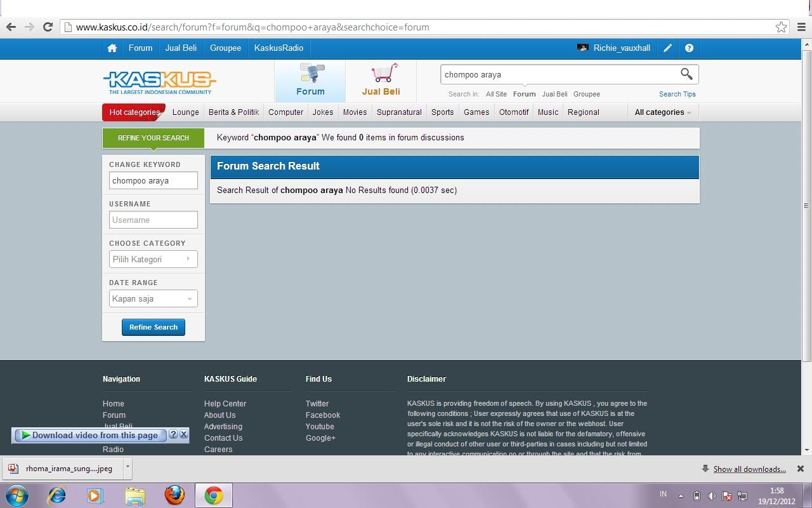Click the browser forward arrow
Viewport: 812px width, 508px height.
(29, 27)
